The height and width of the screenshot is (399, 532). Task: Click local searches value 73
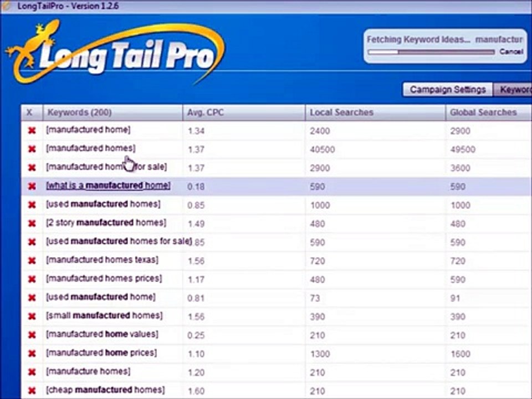(315, 298)
